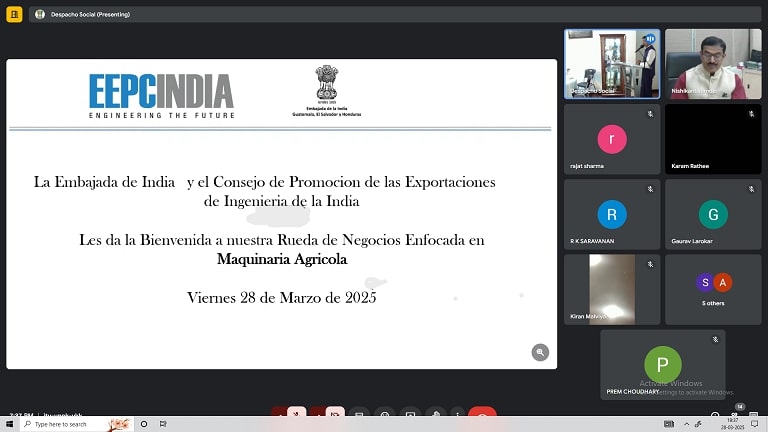768x432 pixels.
Task: Toggle the turned-off camera button
Action: (x=335, y=412)
